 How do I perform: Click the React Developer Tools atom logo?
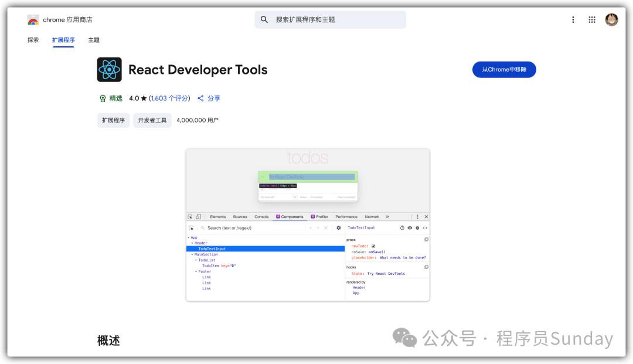110,70
